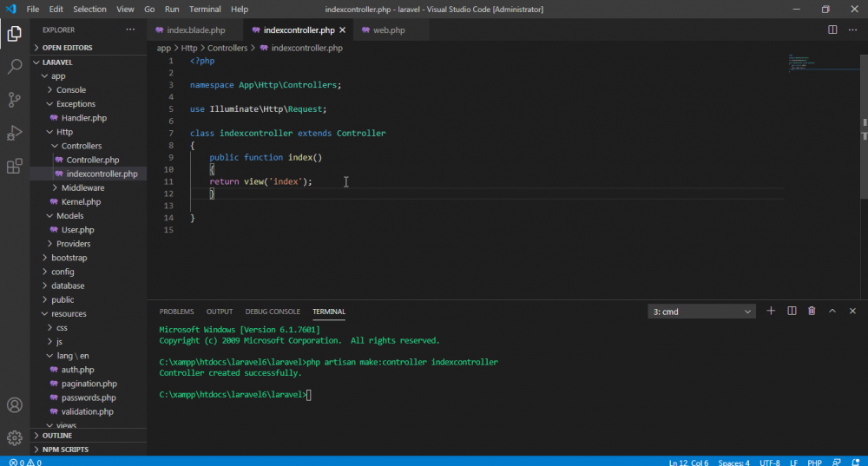This screenshot has height=466, width=868.
Task: Open Explorer views and more actions ellipsis
Action: pos(130,30)
